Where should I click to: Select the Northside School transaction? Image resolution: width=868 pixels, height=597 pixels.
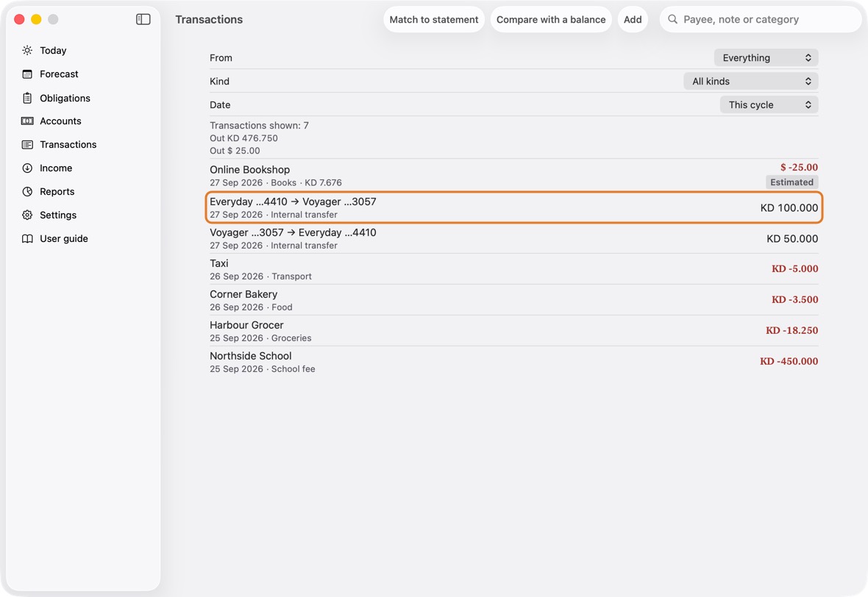[x=513, y=362]
